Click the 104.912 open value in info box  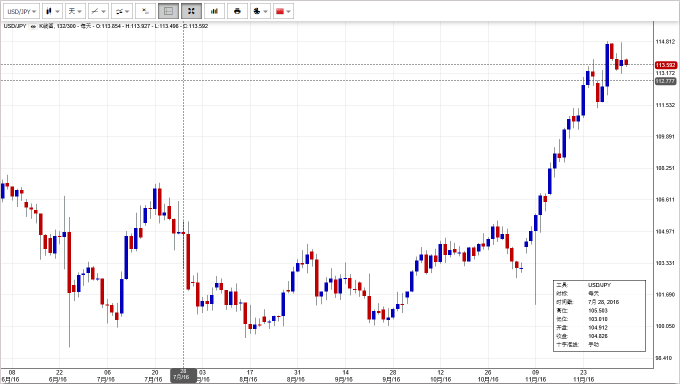point(598,328)
